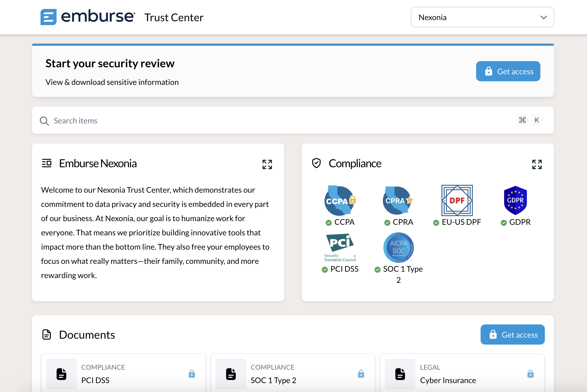Expand the Emburse Nexonia overview card
587x392 pixels.
point(267,164)
